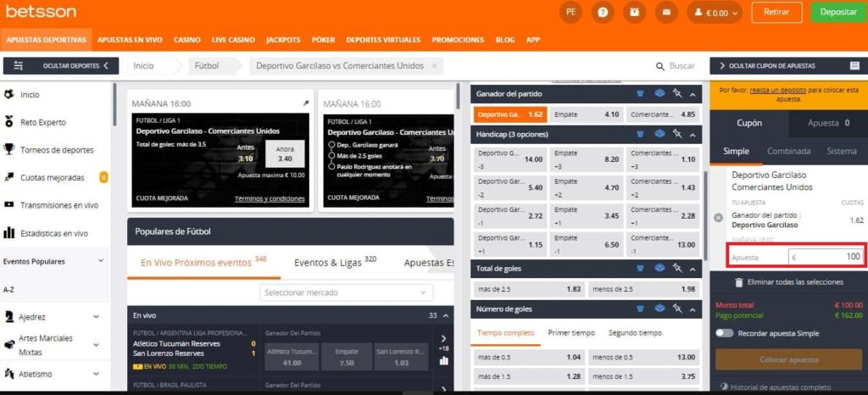Click the Reto Experto medal icon

click(x=8, y=122)
